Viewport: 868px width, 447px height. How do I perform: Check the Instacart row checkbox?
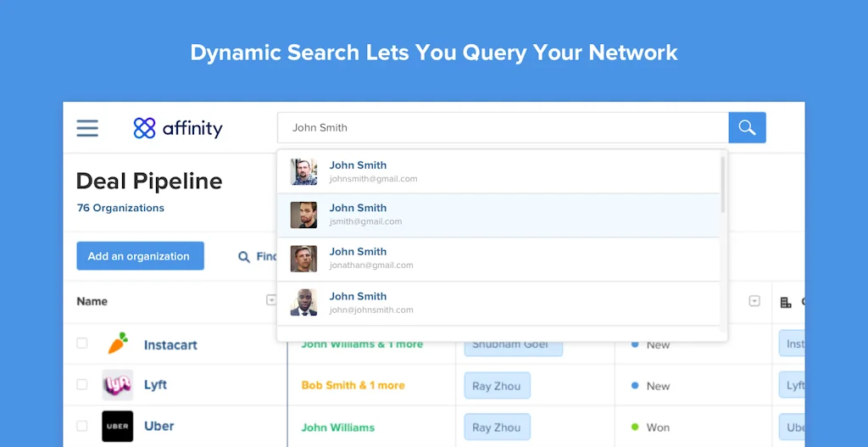coord(82,344)
